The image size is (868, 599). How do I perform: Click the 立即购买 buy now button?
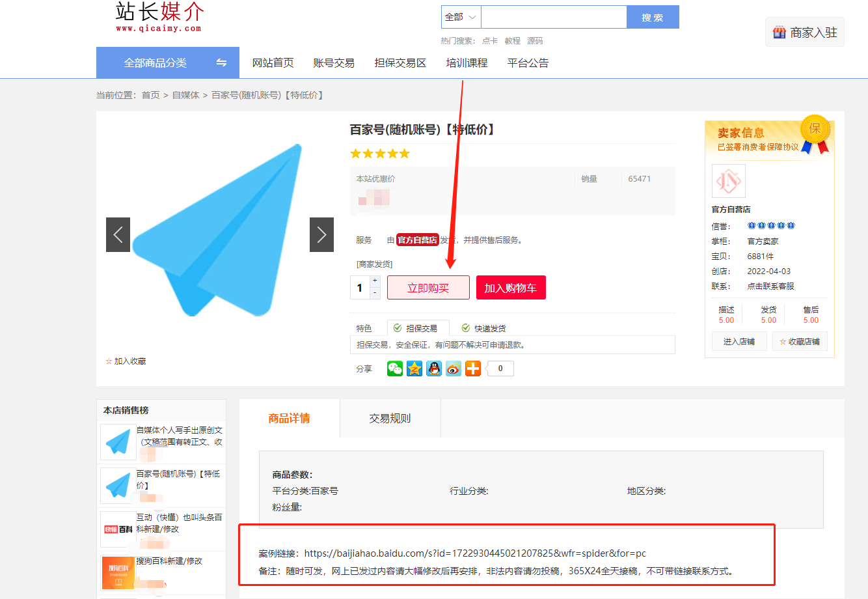(x=428, y=288)
